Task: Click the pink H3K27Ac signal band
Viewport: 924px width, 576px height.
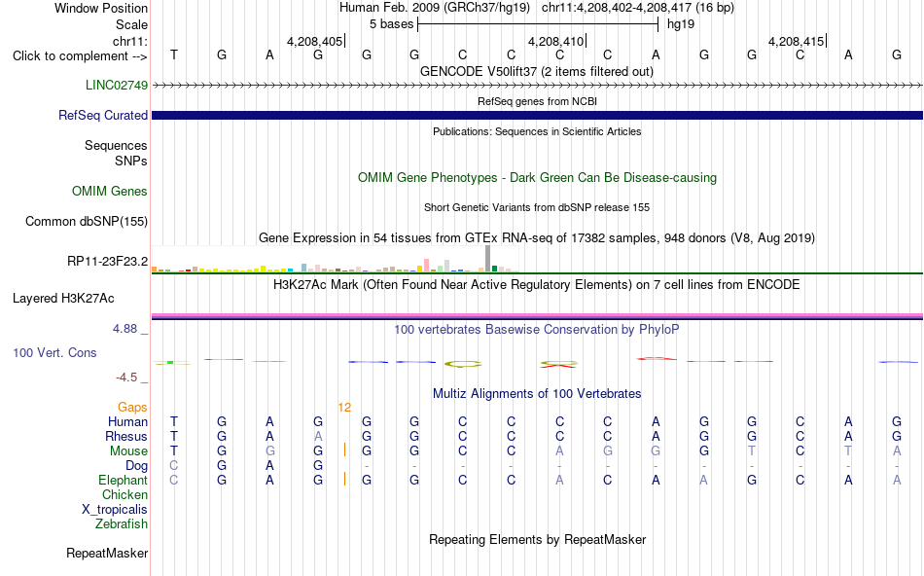Action: coord(537,315)
